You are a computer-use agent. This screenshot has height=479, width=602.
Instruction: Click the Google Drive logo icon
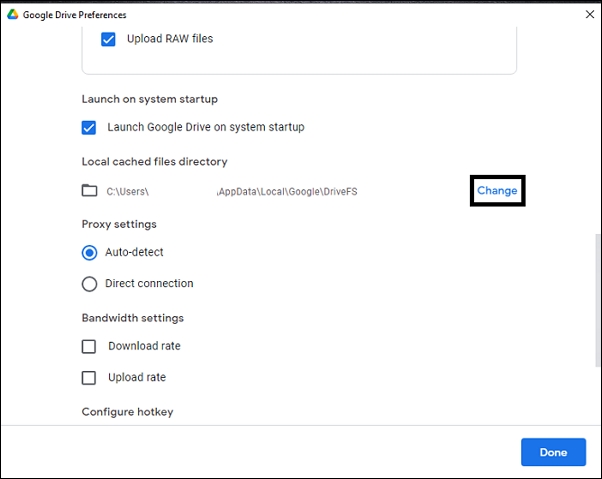[x=12, y=15]
